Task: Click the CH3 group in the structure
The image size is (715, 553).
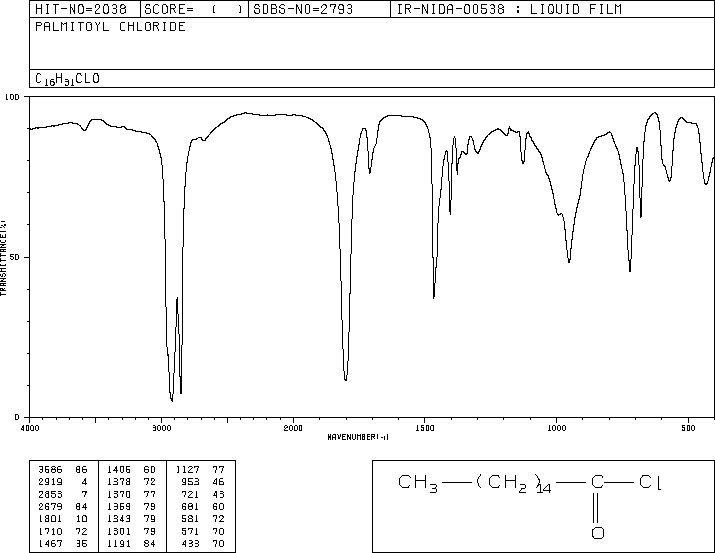Action: point(418,483)
